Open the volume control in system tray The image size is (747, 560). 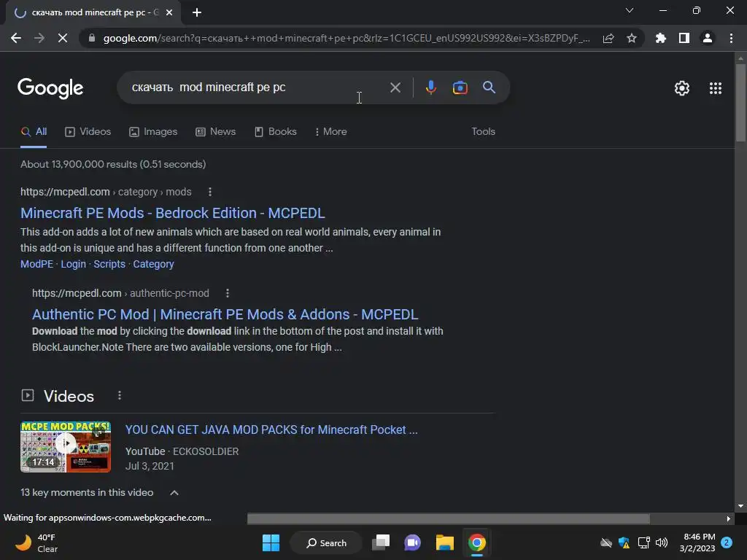point(661,542)
